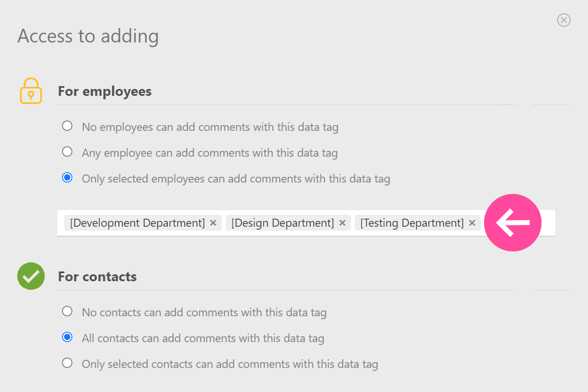The height and width of the screenshot is (392, 588).
Task: Click the yellow lock icon for employees
Action: 31,91
